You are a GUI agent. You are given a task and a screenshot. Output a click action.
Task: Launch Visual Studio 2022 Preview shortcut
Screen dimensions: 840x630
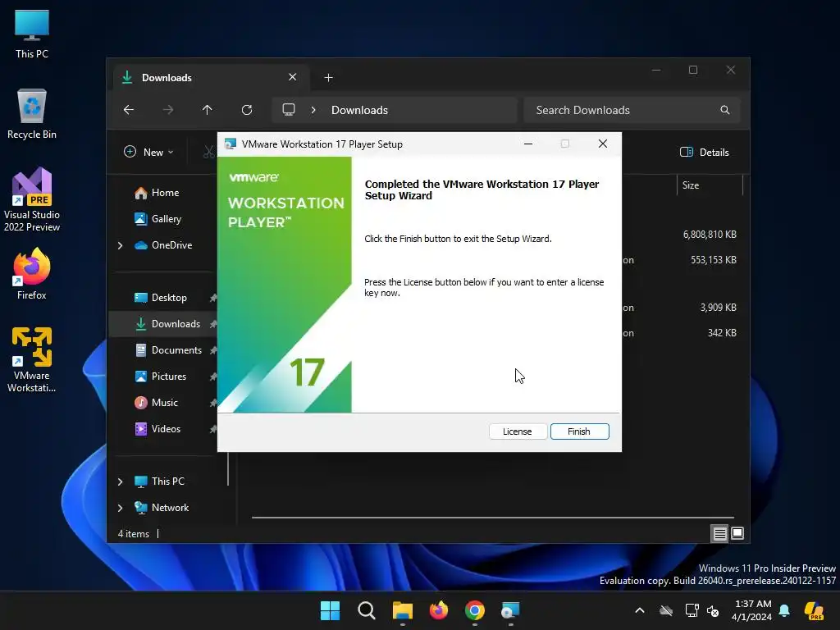(x=32, y=200)
